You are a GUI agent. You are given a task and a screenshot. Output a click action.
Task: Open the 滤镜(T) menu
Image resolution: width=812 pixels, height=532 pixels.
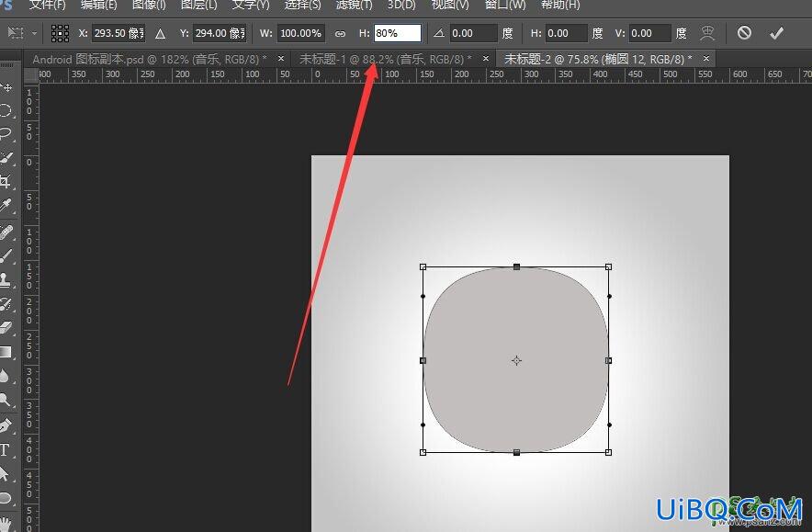[x=355, y=5]
